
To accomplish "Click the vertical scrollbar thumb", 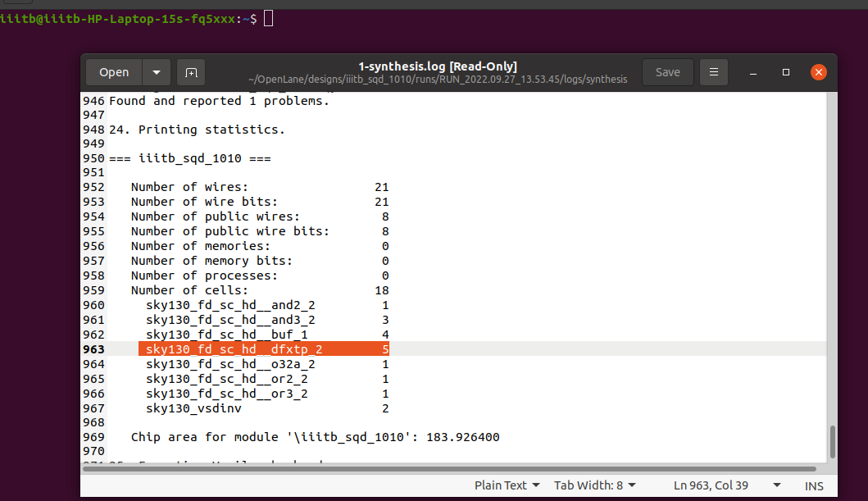I will [x=832, y=442].
